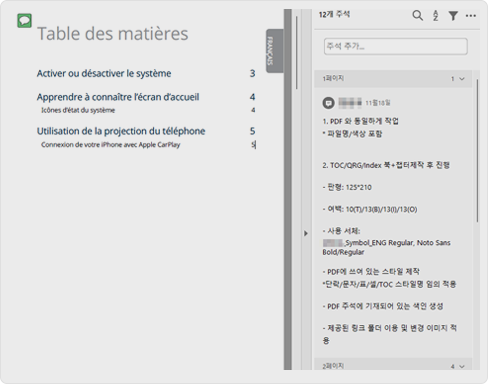The height and width of the screenshot is (384, 488).
Task: Select the comment date '11월18일'
Action: pyautogui.click(x=378, y=103)
